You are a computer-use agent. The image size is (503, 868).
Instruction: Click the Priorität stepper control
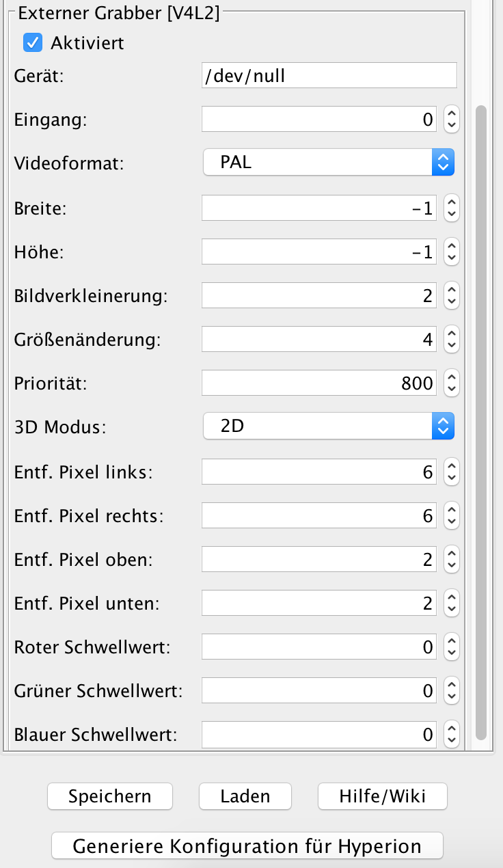pyautogui.click(x=451, y=383)
